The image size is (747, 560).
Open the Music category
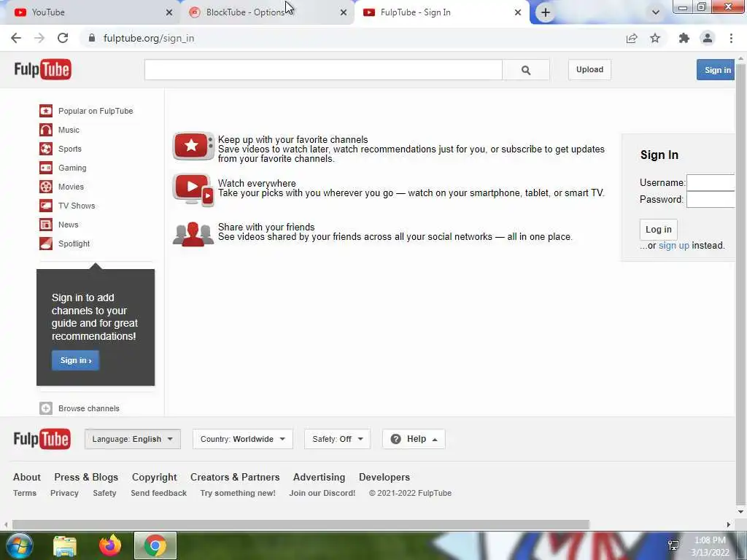(x=69, y=130)
